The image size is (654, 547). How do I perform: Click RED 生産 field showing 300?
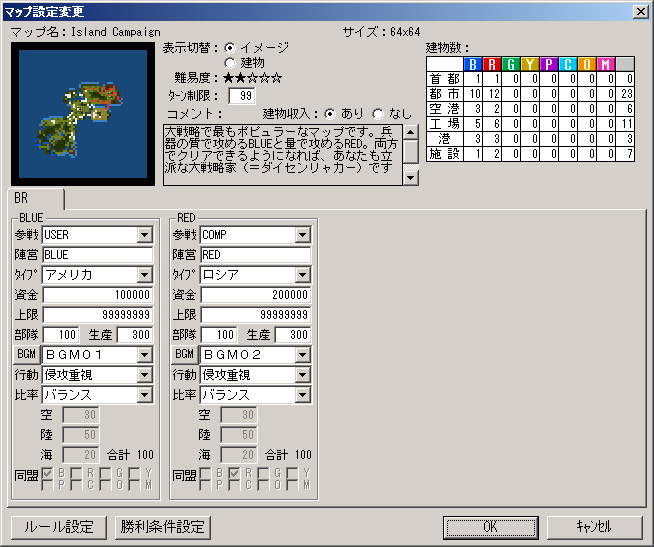tap(293, 335)
